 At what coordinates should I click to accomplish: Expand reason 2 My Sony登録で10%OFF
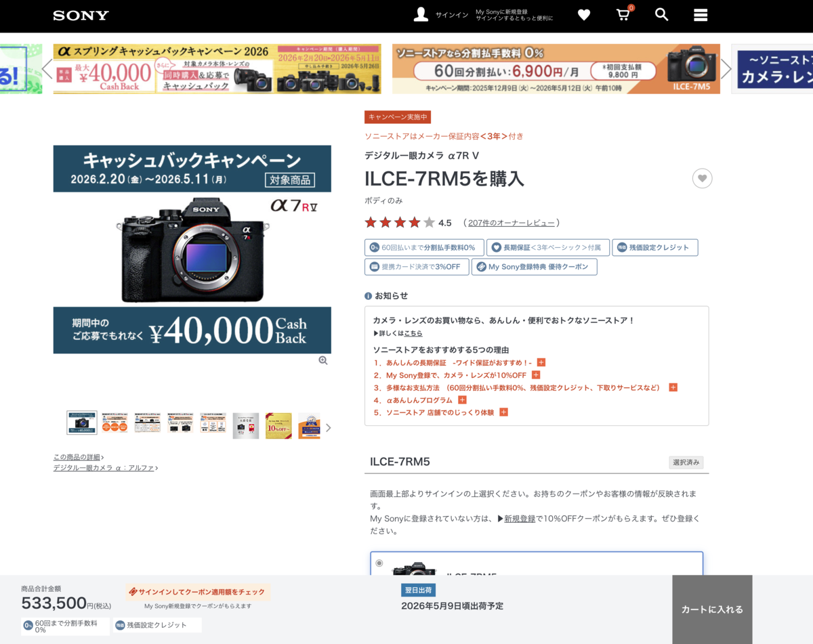tap(536, 375)
